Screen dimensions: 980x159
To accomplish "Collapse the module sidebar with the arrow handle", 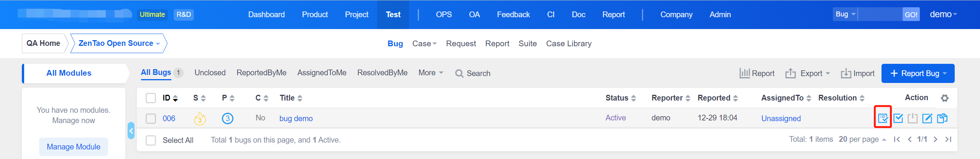I will [131, 131].
